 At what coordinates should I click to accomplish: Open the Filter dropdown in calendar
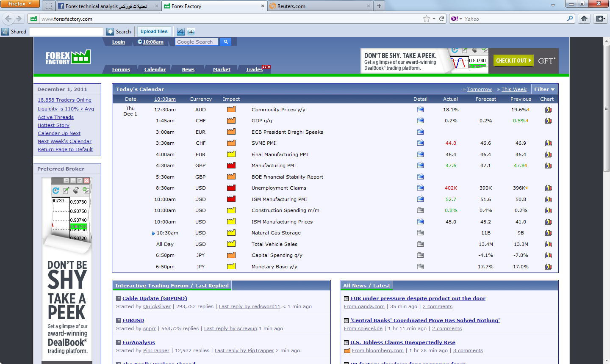click(x=544, y=89)
